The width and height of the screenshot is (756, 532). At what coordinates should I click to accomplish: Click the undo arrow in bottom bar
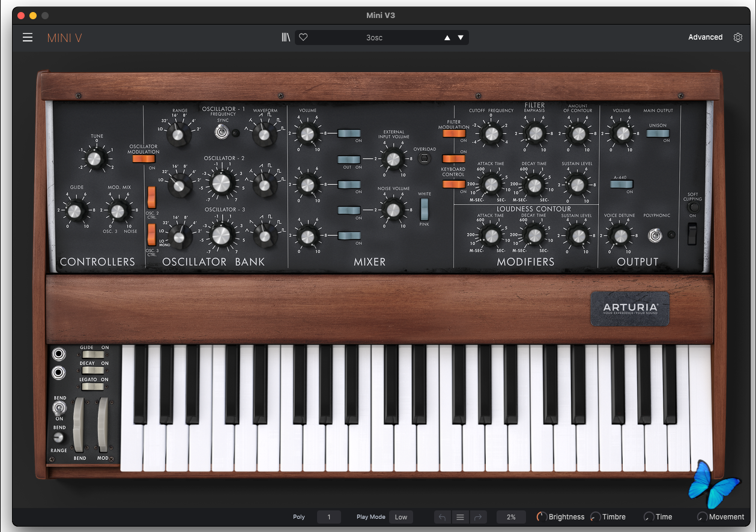coord(443,517)
